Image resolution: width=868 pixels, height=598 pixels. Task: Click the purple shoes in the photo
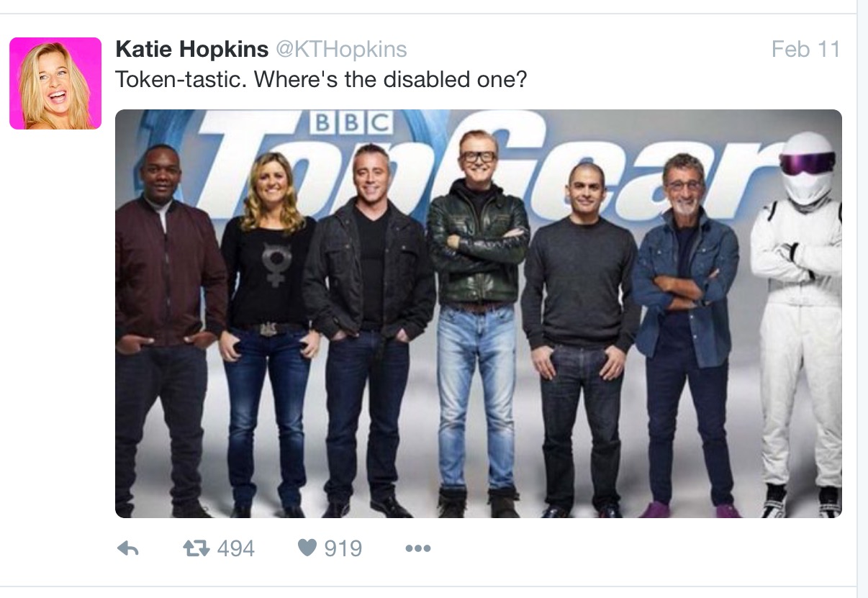click(688, 510)
